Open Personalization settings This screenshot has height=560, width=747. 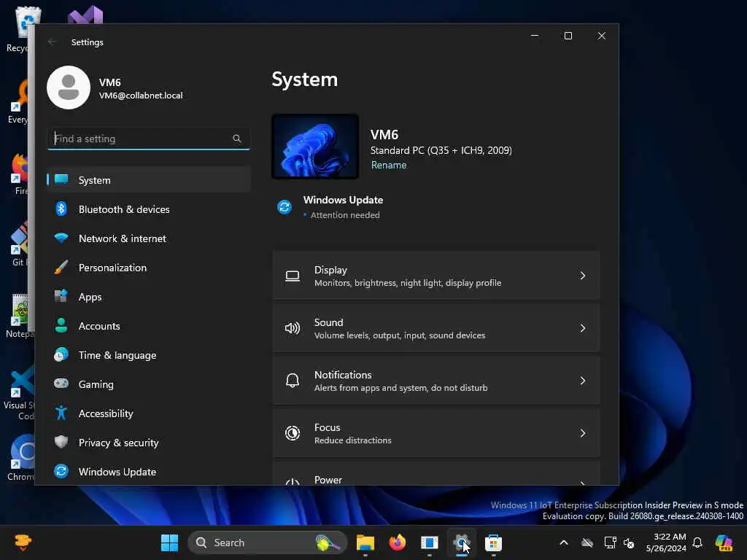tap(149, 267)
